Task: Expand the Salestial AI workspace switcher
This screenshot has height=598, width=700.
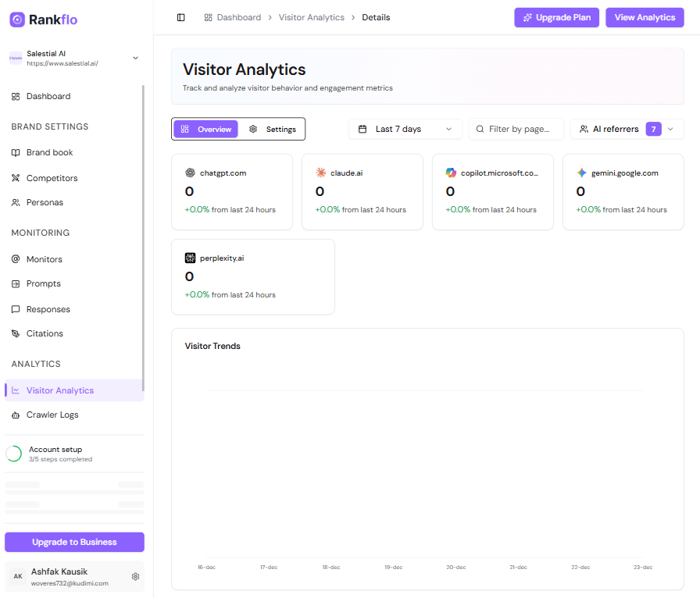Action: [x=74, y=58]
